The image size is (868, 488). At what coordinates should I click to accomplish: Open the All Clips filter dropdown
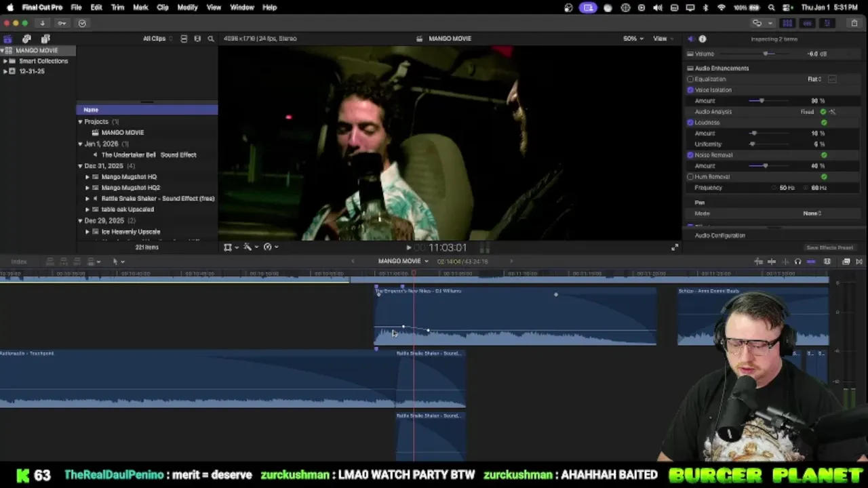point(157,39)
